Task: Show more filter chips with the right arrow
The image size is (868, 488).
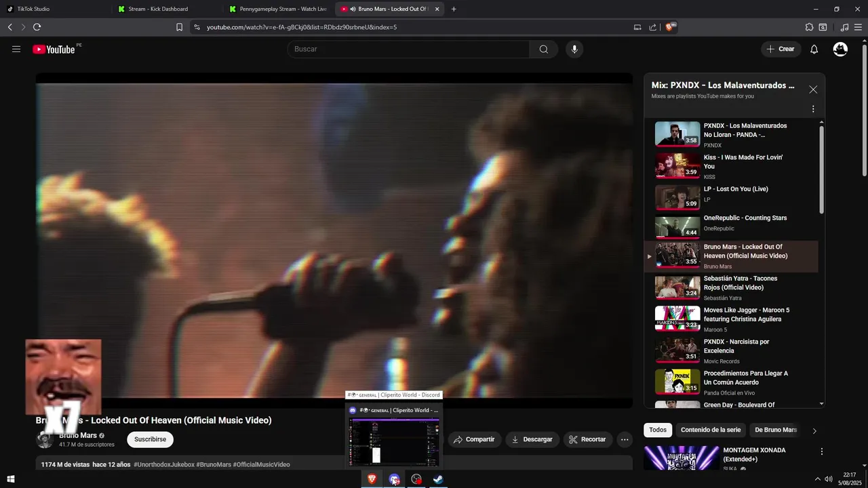Action: pyautogui.click(x=814, y=430)
